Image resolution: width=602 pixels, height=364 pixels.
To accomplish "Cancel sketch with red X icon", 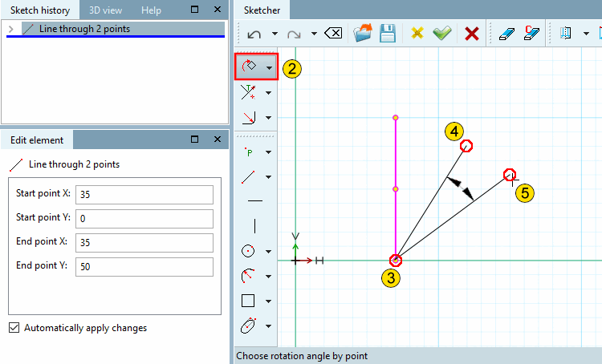I will pyautogui.click(x=471, y=34).
